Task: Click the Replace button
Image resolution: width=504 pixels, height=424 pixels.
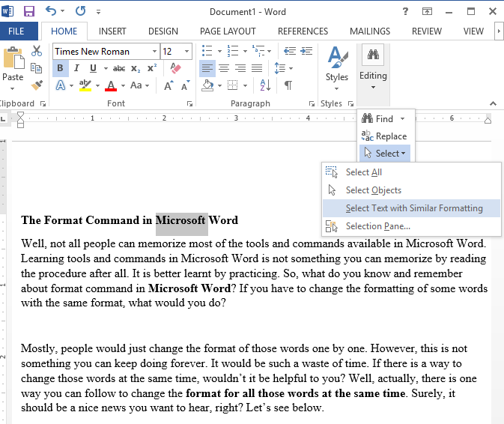Action: pos(384,136)
